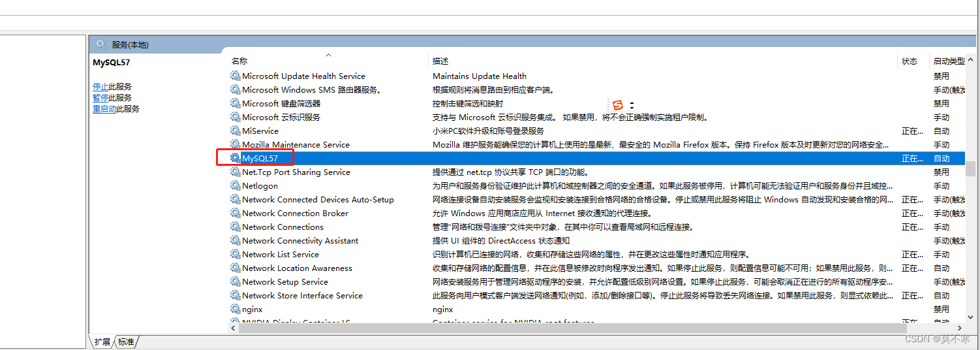Click the horizontal scrollbar left arrow
Screen dimensions: 980x350
[234, 328]
